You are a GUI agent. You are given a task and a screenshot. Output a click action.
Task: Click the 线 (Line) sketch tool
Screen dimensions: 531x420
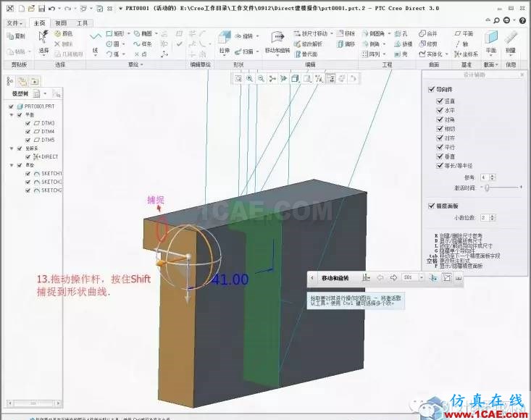click(x=95, y=43)
